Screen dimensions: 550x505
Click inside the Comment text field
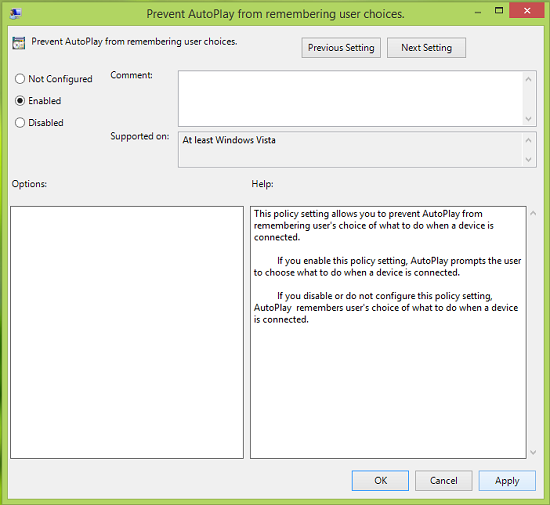pos(350,99)
